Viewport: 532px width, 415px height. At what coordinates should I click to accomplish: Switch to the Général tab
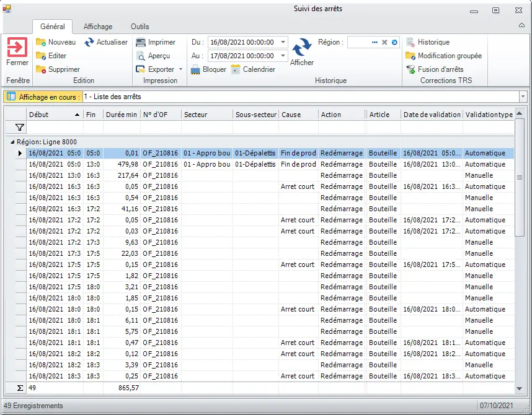coord(53,27)
